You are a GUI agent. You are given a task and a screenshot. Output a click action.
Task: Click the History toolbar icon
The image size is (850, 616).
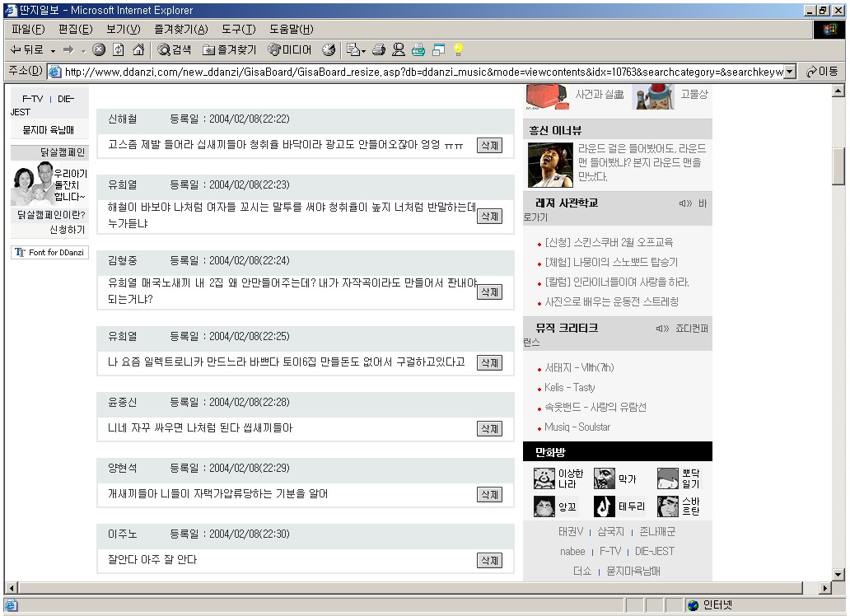click(x=329, y=50)
